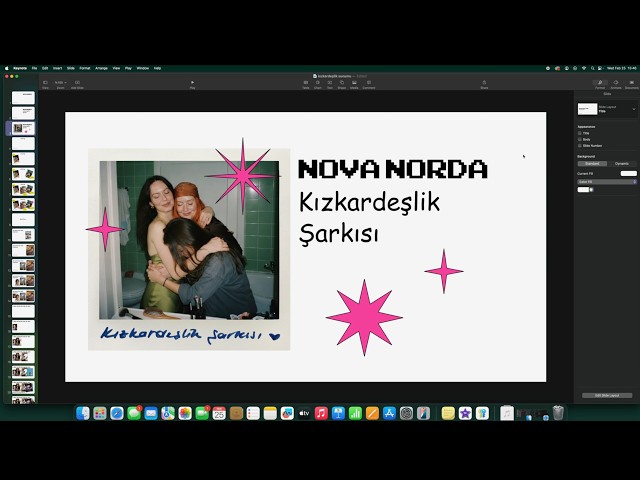Open Apple TV from the dock
This screenshot has width=640, height=480.
pos(304,413)
